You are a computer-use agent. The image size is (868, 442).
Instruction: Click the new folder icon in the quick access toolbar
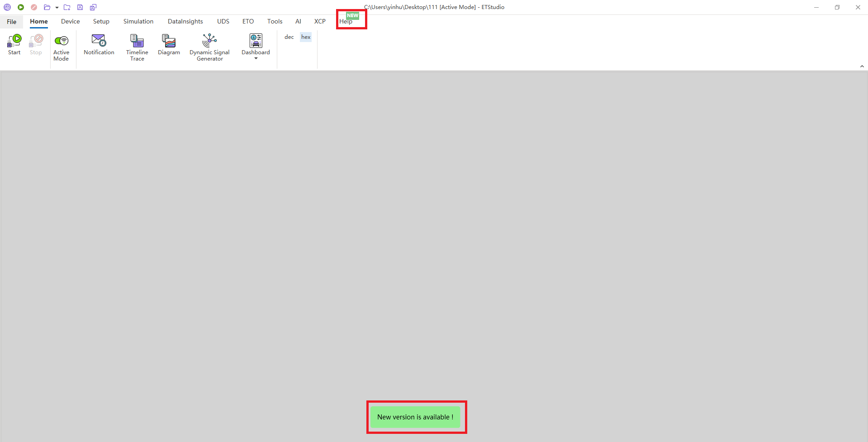pos(67,7)
